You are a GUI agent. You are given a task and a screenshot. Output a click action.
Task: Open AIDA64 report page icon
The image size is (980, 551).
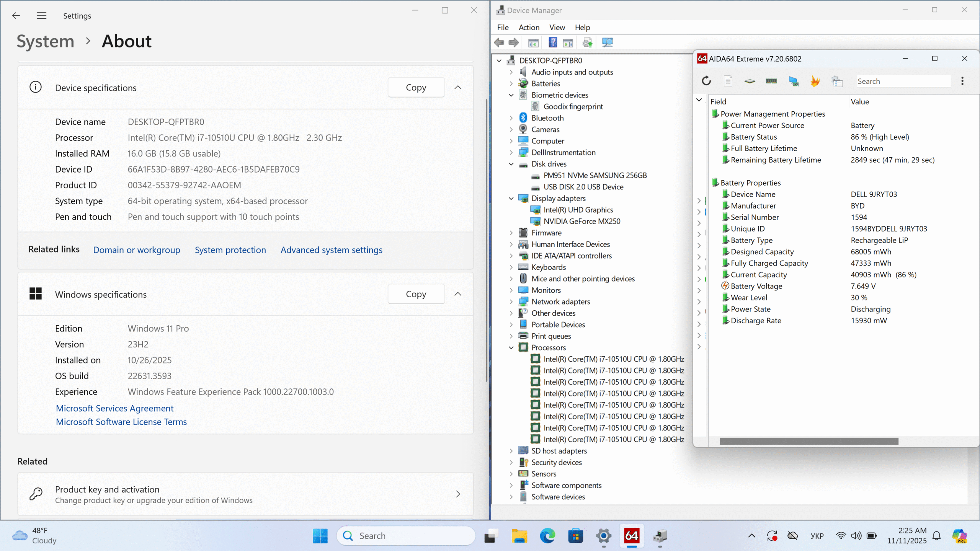[x=728, y=81]
